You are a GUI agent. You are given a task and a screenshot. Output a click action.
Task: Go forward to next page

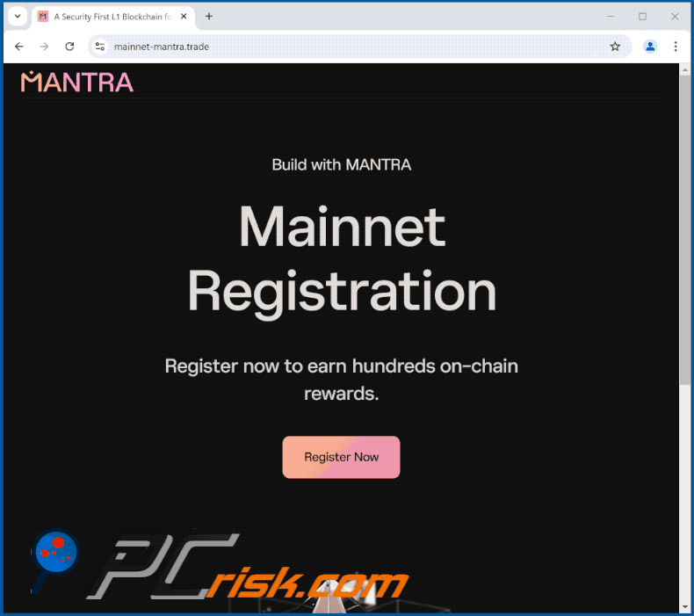pos(44,47)
